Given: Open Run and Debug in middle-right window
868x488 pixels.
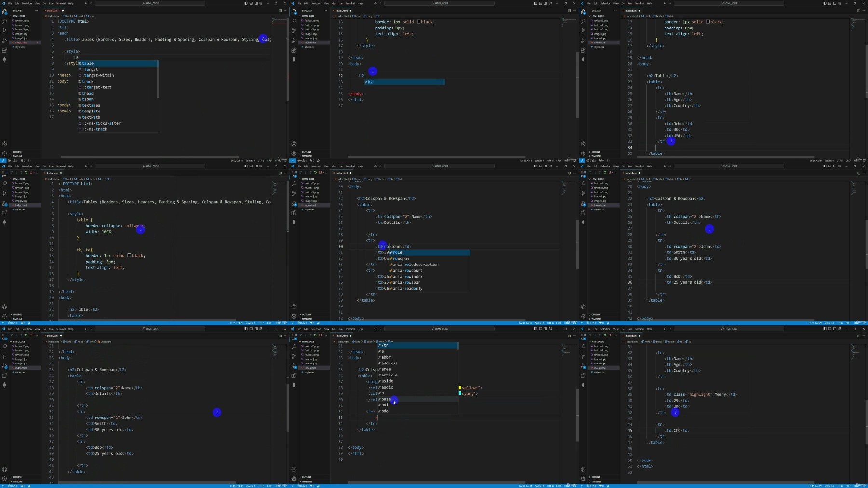Looking at the screenshot, I should click(x=583, y=203).
